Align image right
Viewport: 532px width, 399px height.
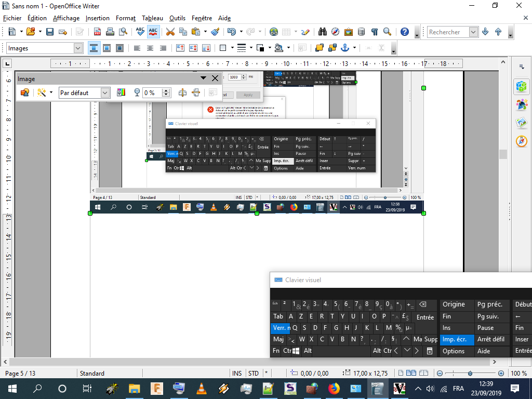pos(163,48)
